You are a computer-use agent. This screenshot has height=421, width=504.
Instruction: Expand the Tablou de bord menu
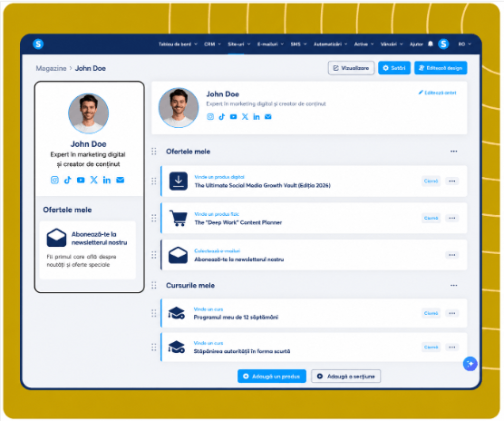(x=178, y=44)
